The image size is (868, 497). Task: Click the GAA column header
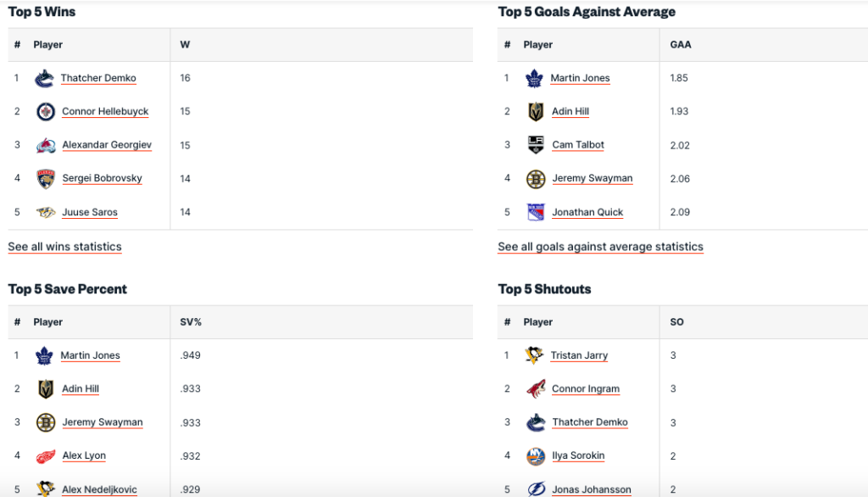(680, 45)
